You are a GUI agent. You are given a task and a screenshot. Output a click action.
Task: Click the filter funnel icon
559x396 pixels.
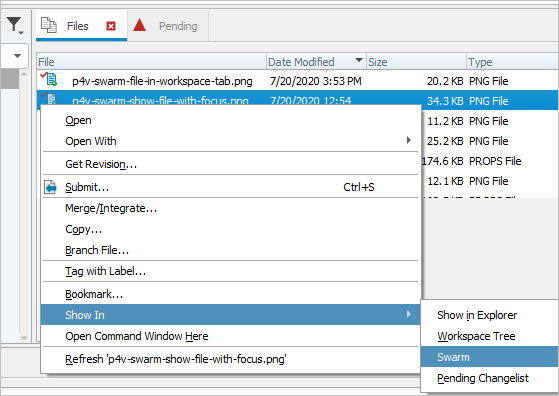[14, 26]
